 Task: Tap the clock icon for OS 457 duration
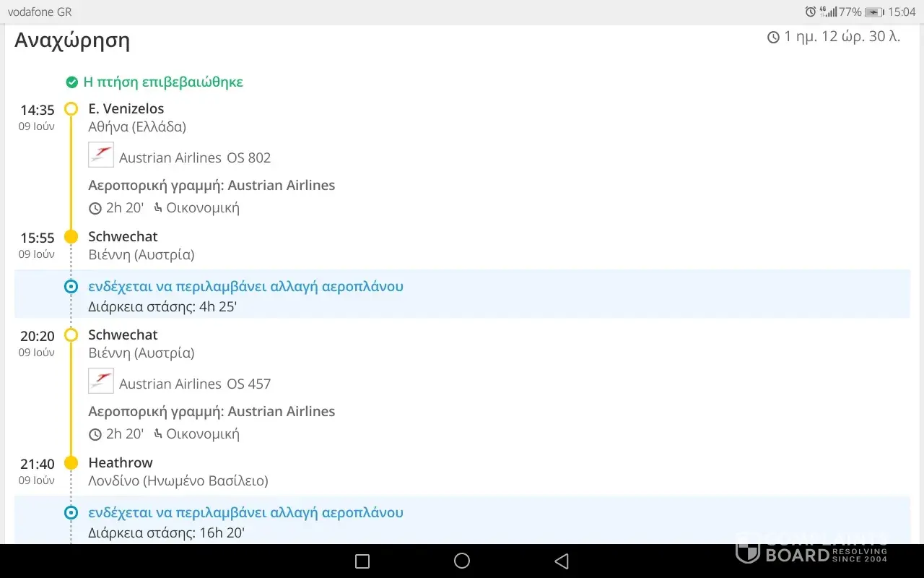(x=95, y=434)
